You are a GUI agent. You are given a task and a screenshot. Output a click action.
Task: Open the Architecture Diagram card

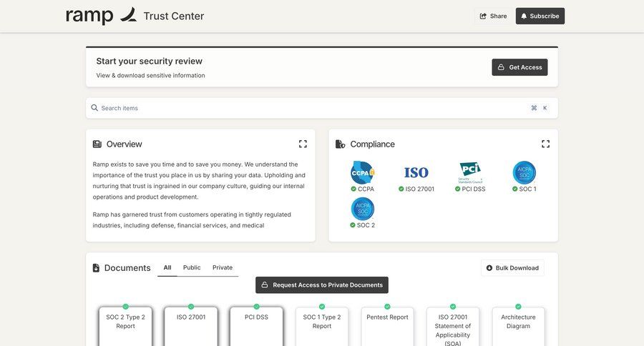518,326
